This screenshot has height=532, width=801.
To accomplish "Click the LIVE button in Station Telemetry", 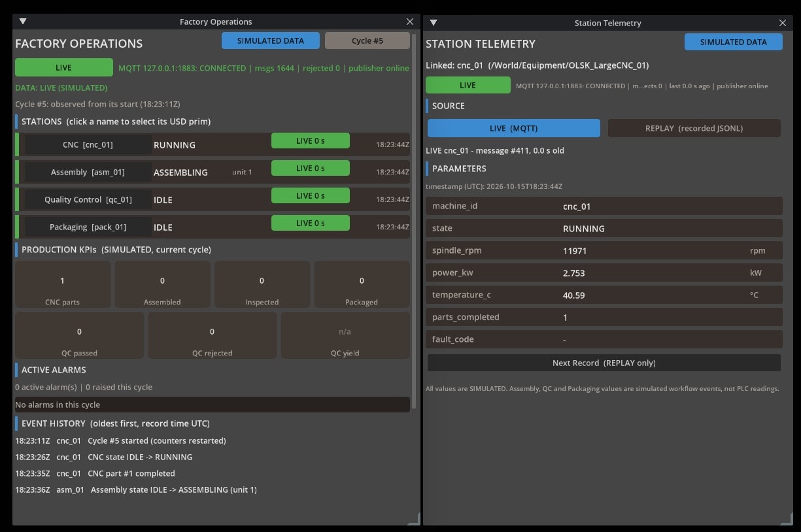I will pyautogui.click(x=468, y=85).
